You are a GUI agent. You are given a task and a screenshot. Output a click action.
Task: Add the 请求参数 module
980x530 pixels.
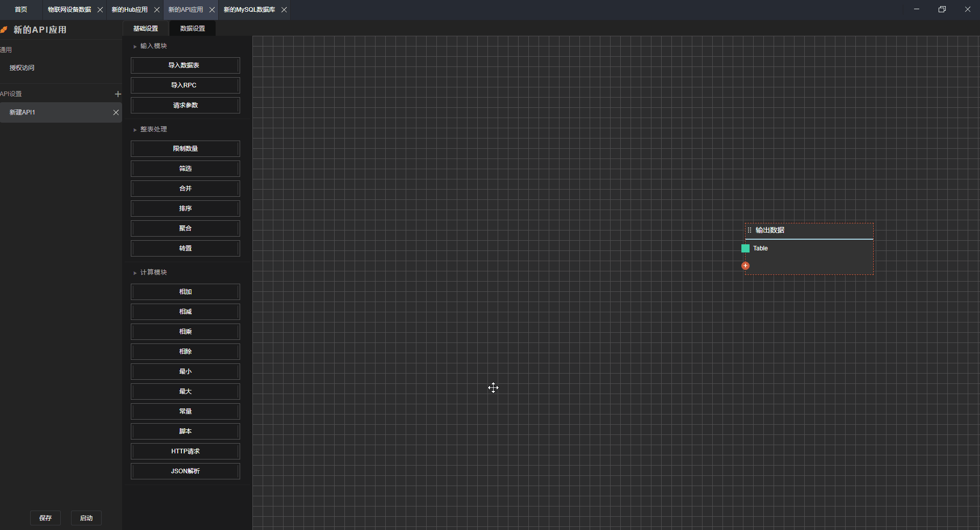185,105
